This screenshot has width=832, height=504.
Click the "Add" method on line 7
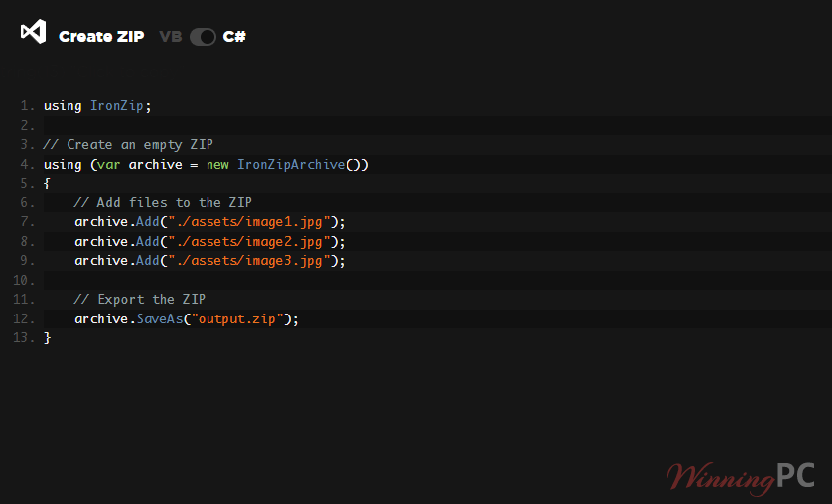[x=148, y=222]
